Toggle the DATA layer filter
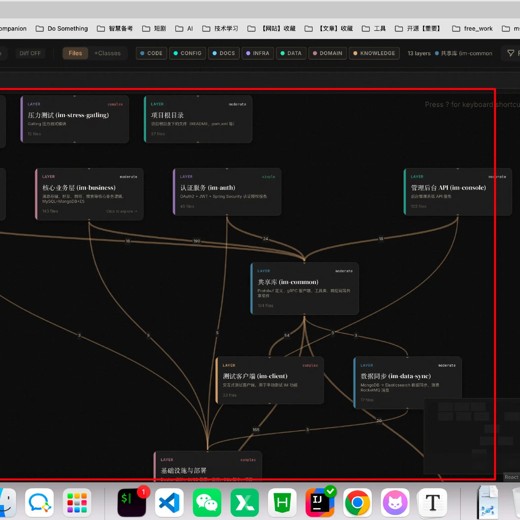Viewport: 520px width, 520px height. pyautogui.click(x=291, y=53)
